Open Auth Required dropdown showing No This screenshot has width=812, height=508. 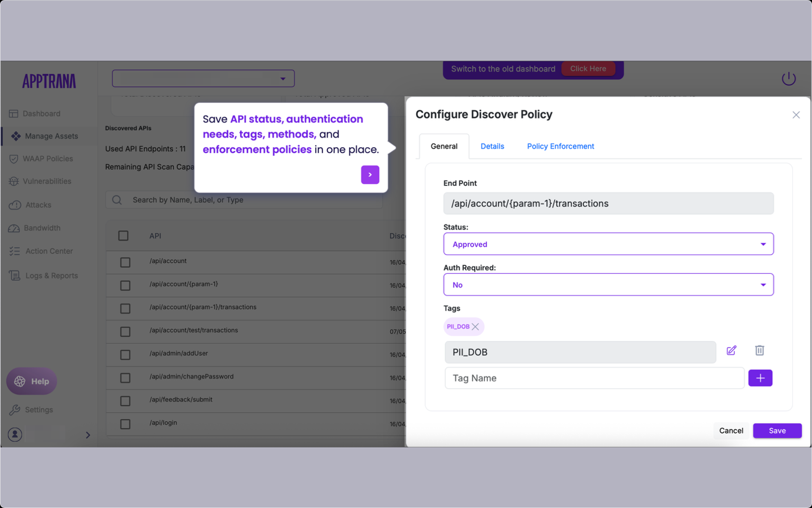(x=608, y=285)
